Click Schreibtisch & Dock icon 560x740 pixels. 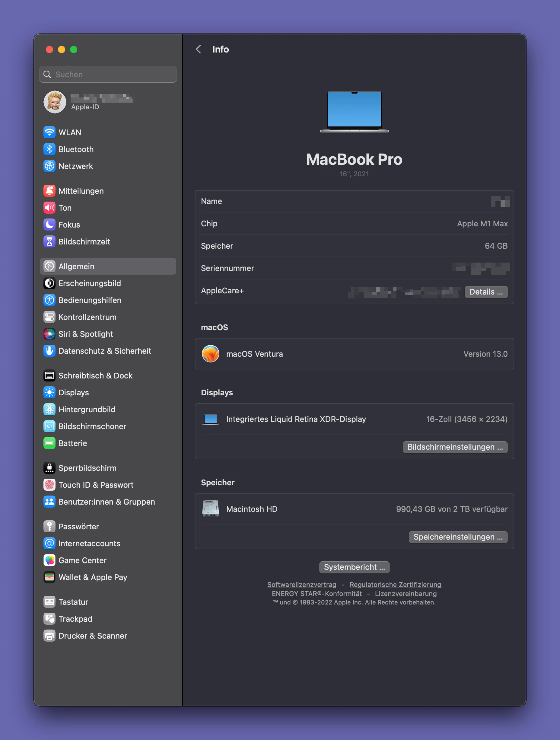(49, 375)
